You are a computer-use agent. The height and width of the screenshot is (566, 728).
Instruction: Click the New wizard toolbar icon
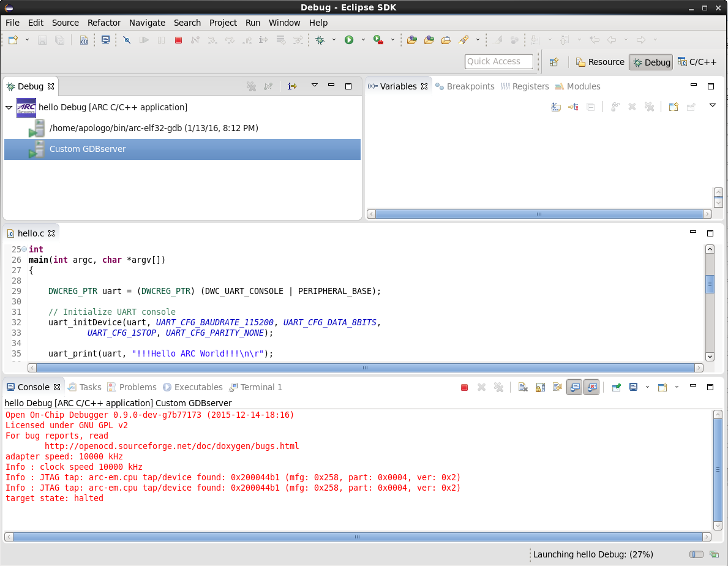[13, 40]
